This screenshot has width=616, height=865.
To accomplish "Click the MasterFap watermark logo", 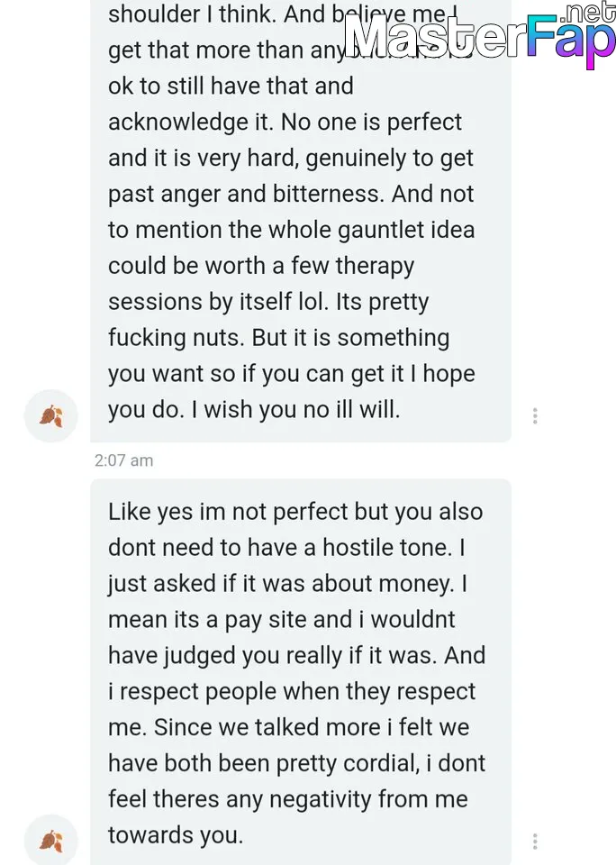I will (479, 36).
